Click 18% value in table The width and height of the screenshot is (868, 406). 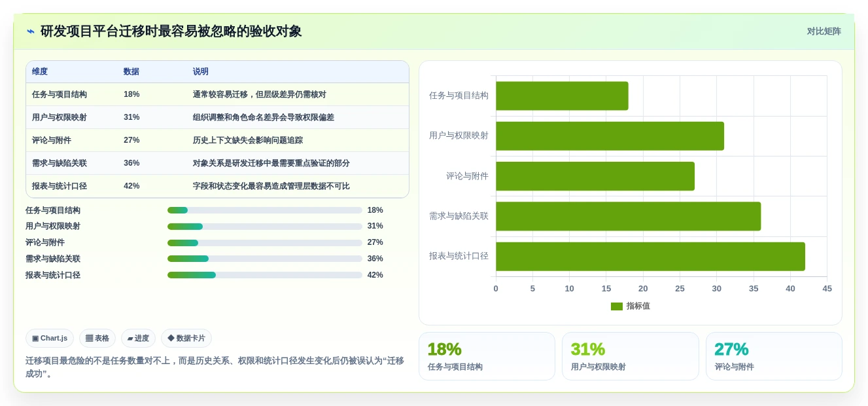pos(131,94)
